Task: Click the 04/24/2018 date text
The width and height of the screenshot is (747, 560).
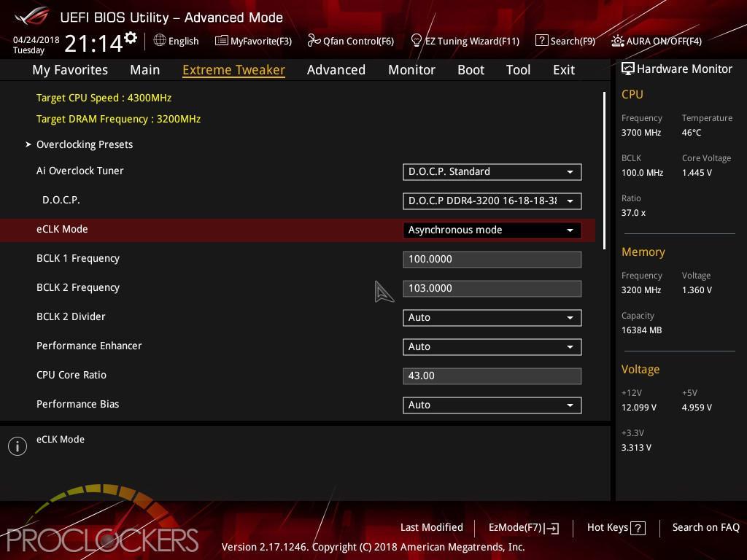Action: tap(36, 40)
